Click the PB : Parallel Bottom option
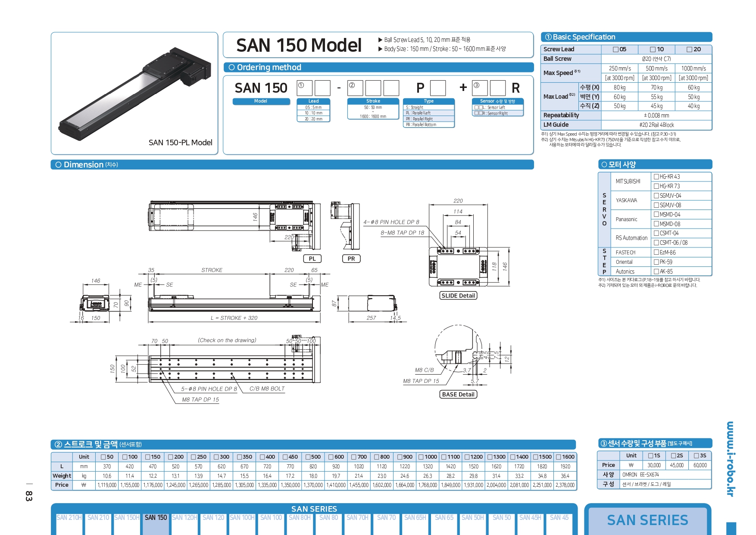 pyautogui.click(x=429, y=125)
